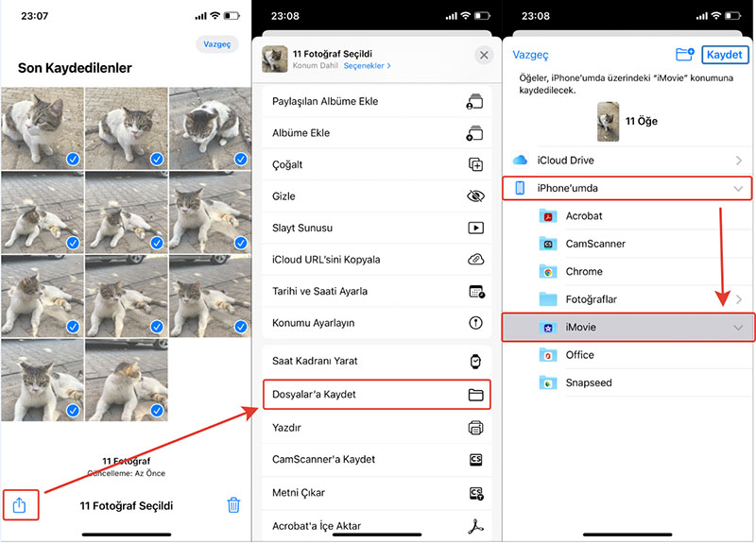Select the Snapseed folder
Image resolution: width=756 pixels, height=543 pixels.
(588, 382)
